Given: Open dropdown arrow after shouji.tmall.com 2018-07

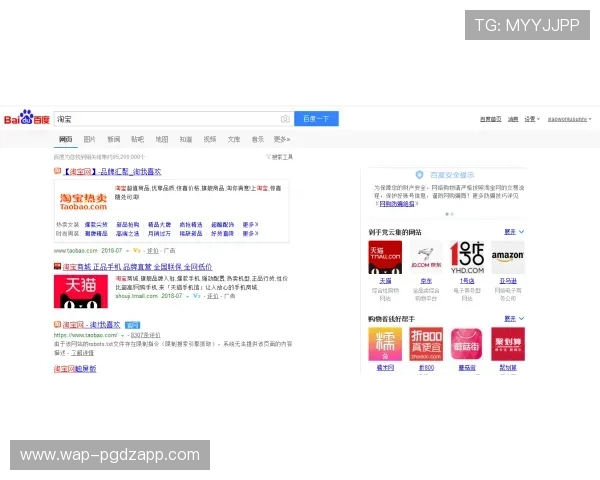Looking at the screenshot, I should [x=188, y=296].
